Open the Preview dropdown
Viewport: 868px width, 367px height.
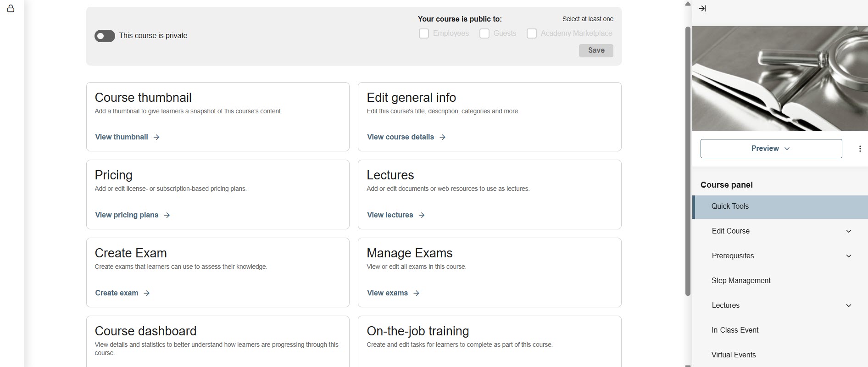click(x=771, y=149)
